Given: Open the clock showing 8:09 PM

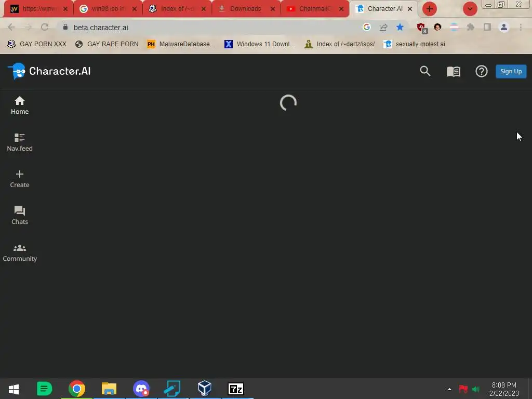Looking at the screenshot, I should click(504, 389).
